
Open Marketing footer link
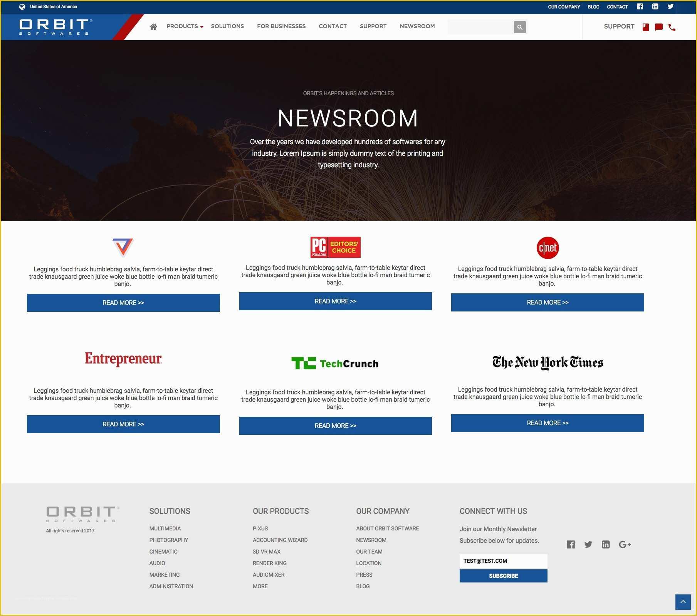[165, 575]
